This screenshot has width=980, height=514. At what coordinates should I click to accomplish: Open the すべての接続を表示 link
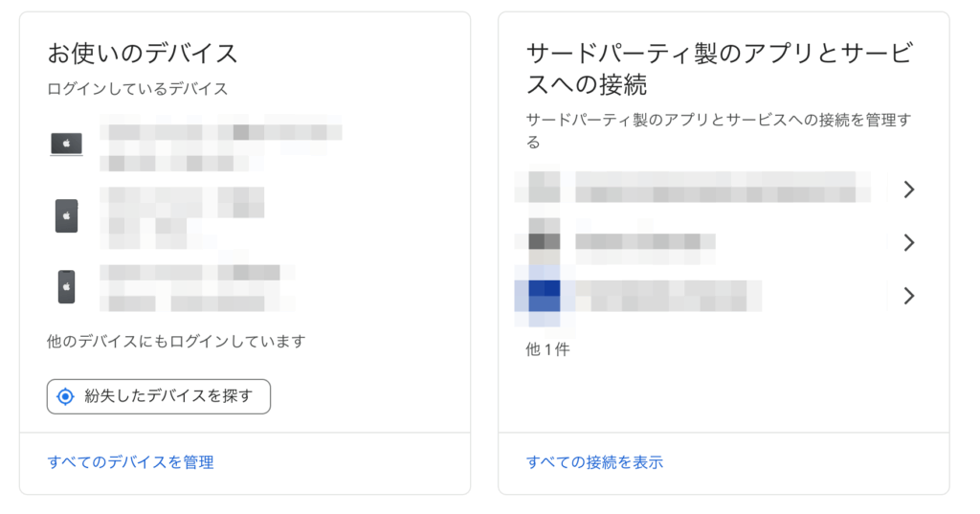tap(594, 462)
